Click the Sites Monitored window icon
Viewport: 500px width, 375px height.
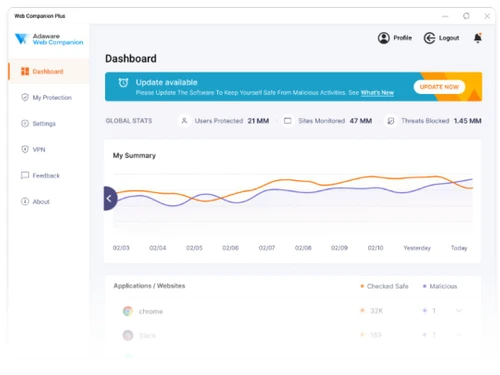tap(287, 121)
